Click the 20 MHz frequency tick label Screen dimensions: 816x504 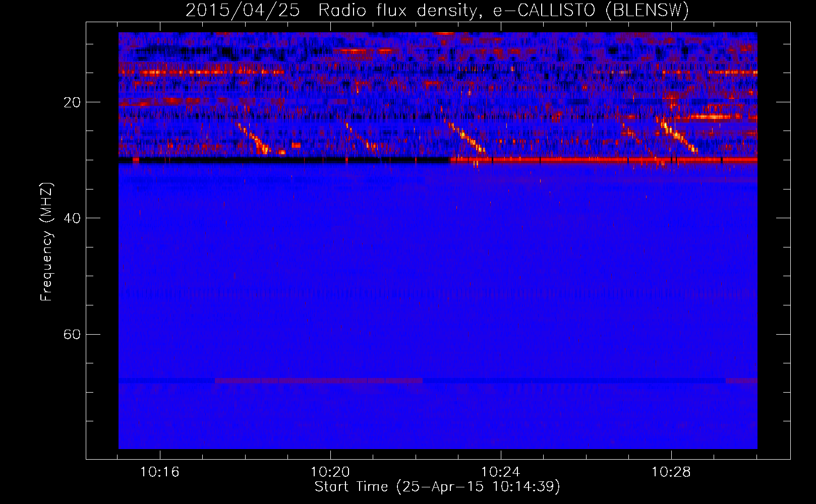[72, 102]
